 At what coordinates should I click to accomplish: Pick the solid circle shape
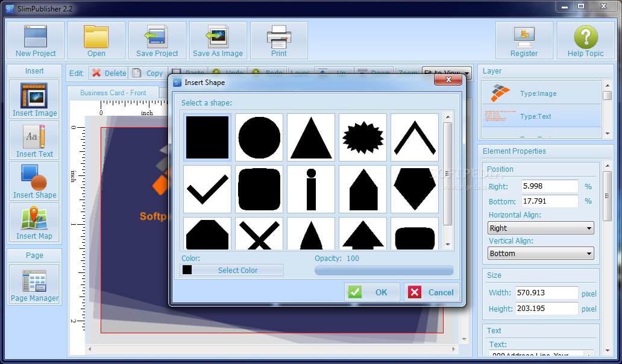[x=259, y=137]
